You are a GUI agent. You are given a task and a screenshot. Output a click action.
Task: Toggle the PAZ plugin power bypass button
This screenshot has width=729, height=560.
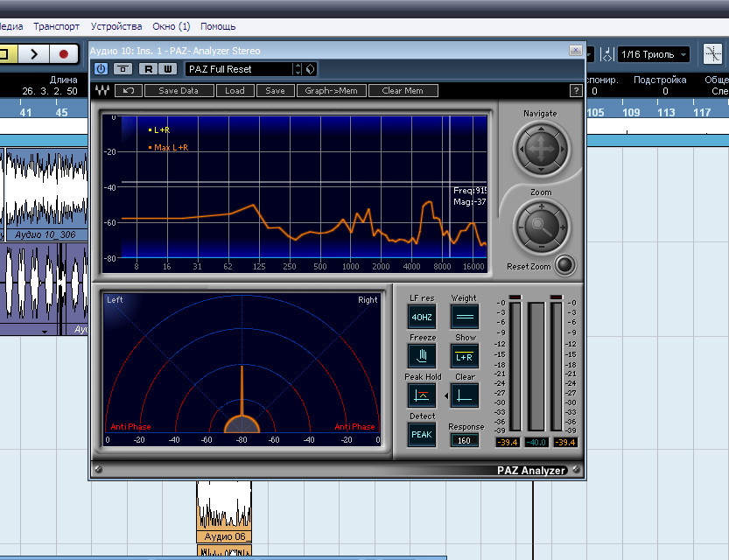[101, 69]
